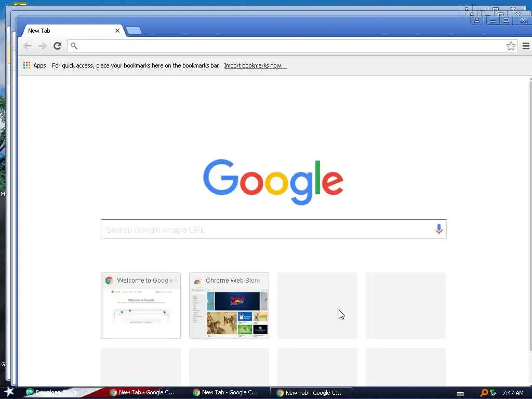
Task: Click the page vertical scrollbar
Action: tap(530, 215)
